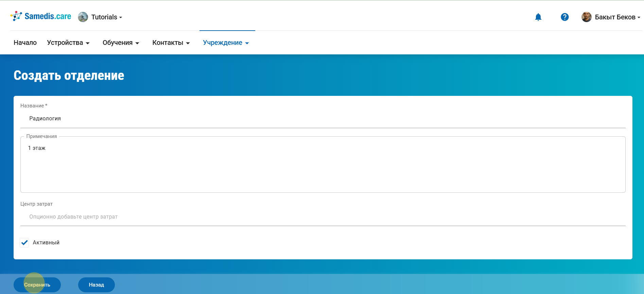Click the Samedis.care brand text
Image resolution: width=644 pixels, height=294 pixels.
(x=48, y=16)
